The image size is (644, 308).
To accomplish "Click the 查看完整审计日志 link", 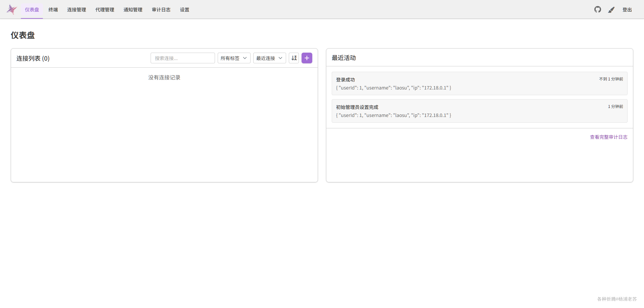I will pyautogui.click(x=608, y=137).
